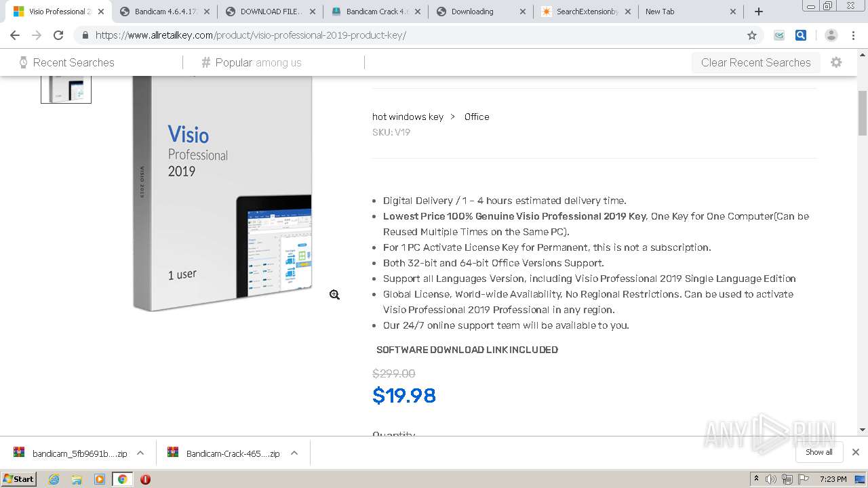Viewport: 868px width, 488px height.
Task: Close the New Tab tab
Action: click(733, 12)
